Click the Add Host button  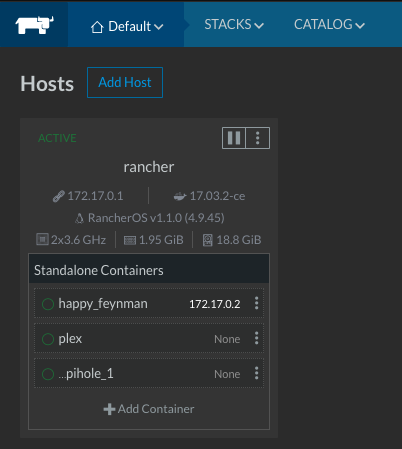(x=125, y=82)
